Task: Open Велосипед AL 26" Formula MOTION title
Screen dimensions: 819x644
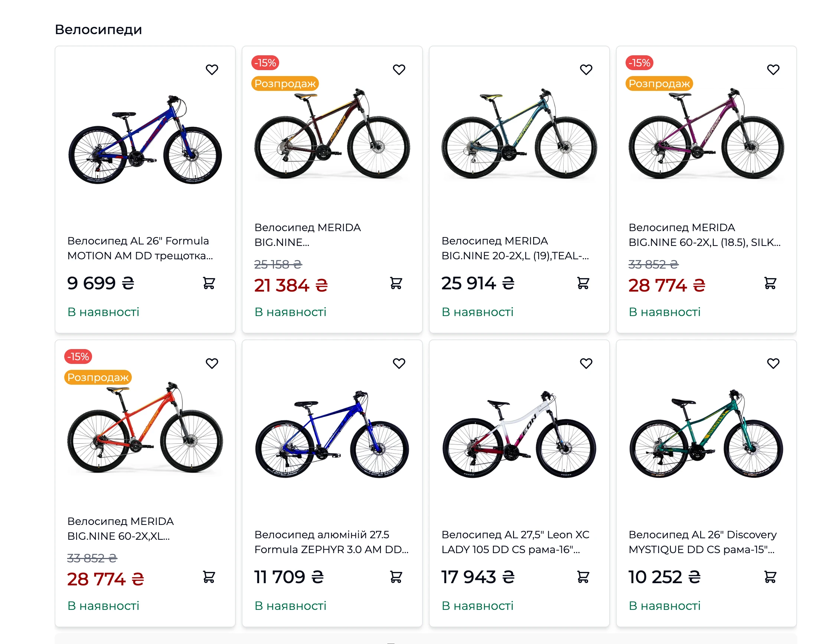Action: pyautogui.click(x=140, y=248)
